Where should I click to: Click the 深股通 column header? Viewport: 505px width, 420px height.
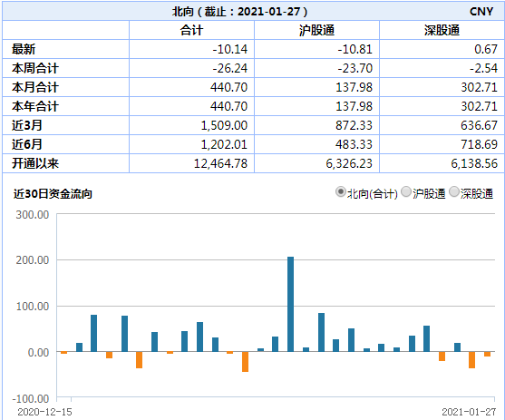coord(442,30)
